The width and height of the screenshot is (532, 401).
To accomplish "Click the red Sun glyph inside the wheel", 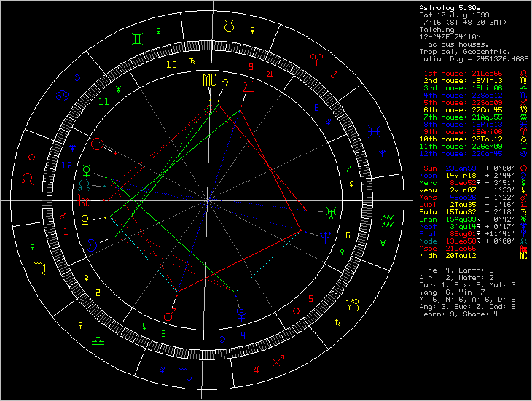I will tap(98, 145).
